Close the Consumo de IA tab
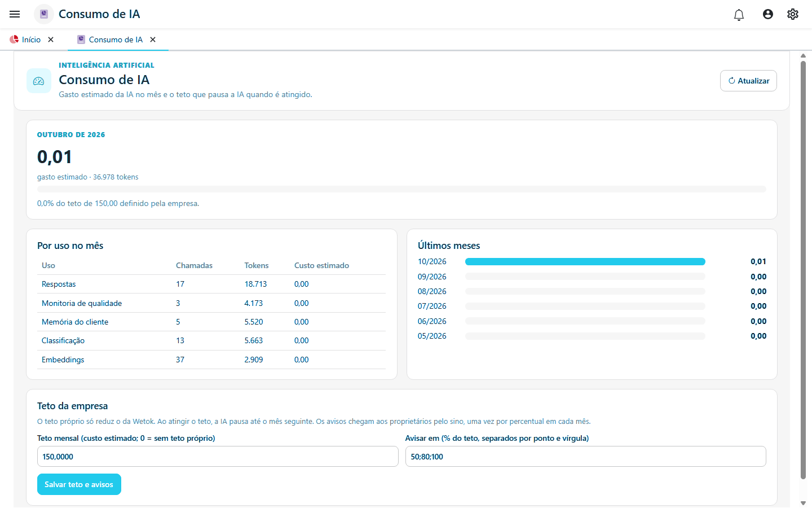This screenshot has height=508, width=812. pyautogui.click(x=153, y=40)
